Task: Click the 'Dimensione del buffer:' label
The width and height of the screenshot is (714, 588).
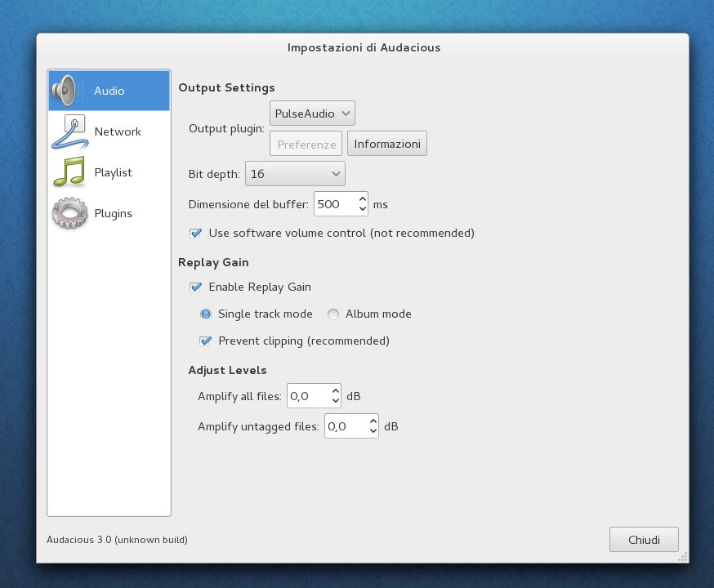Action: coord(248,204)
